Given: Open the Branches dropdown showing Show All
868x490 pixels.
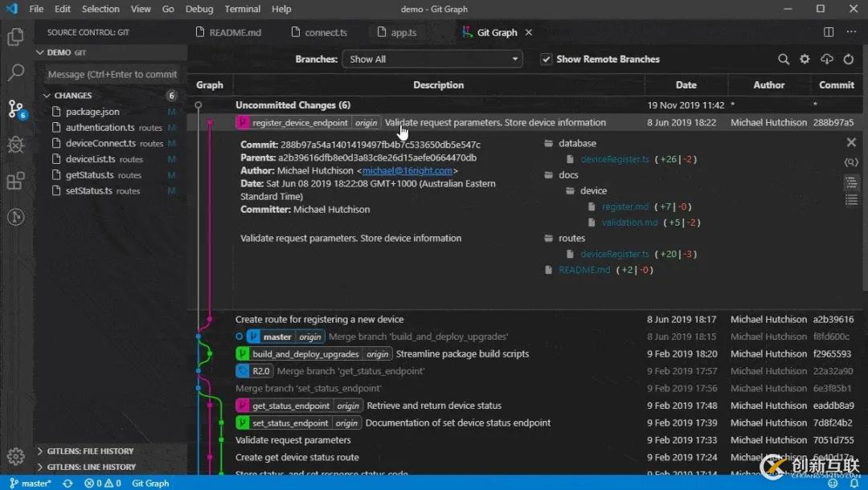Looking at the screenshot, I should 432,59.
